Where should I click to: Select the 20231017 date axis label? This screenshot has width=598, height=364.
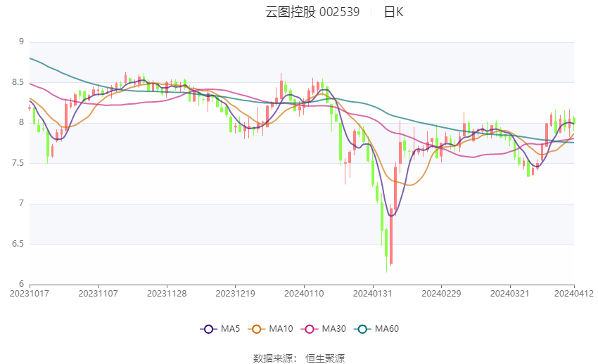(30, 294)
